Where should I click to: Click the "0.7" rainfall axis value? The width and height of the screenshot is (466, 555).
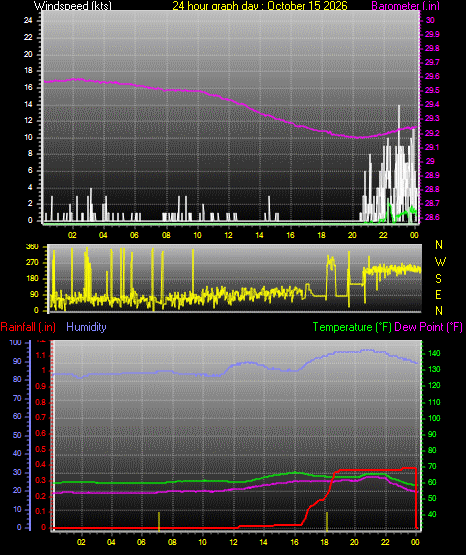point(41,417)
